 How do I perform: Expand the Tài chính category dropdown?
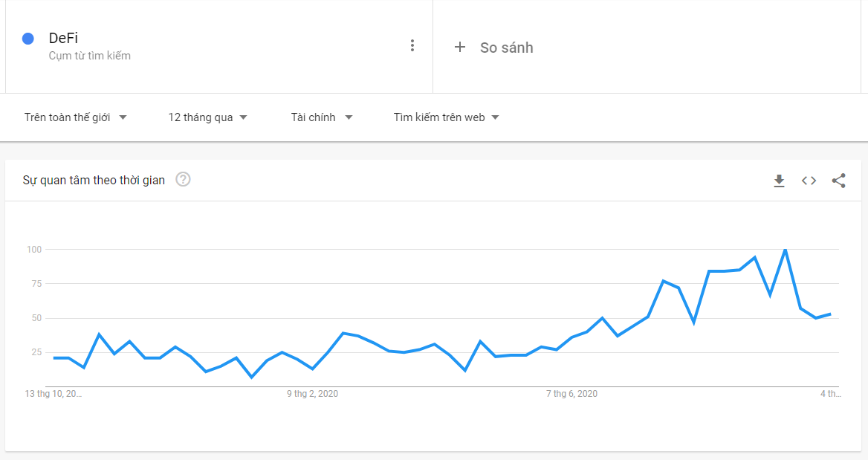tap(322, 117)
